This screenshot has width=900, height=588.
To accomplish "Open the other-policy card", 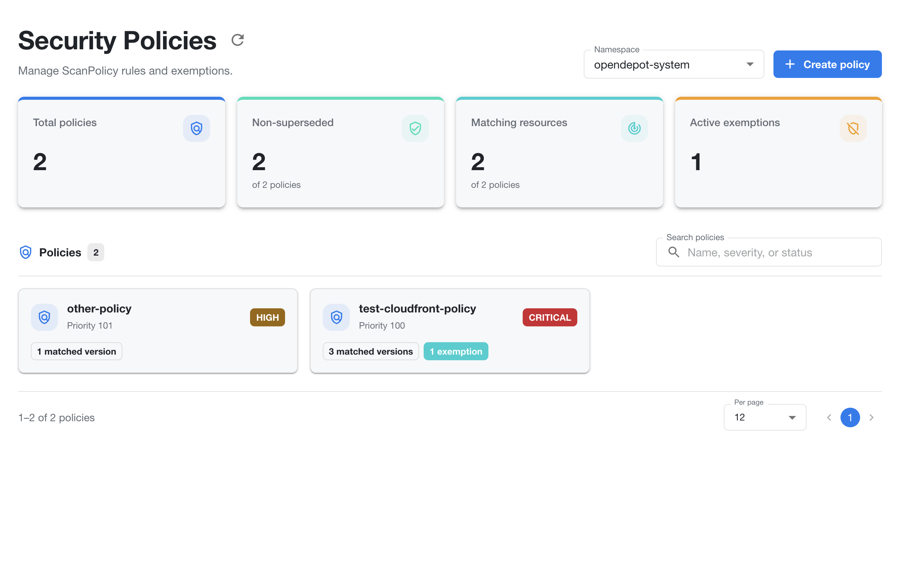I will pos(158,331).
